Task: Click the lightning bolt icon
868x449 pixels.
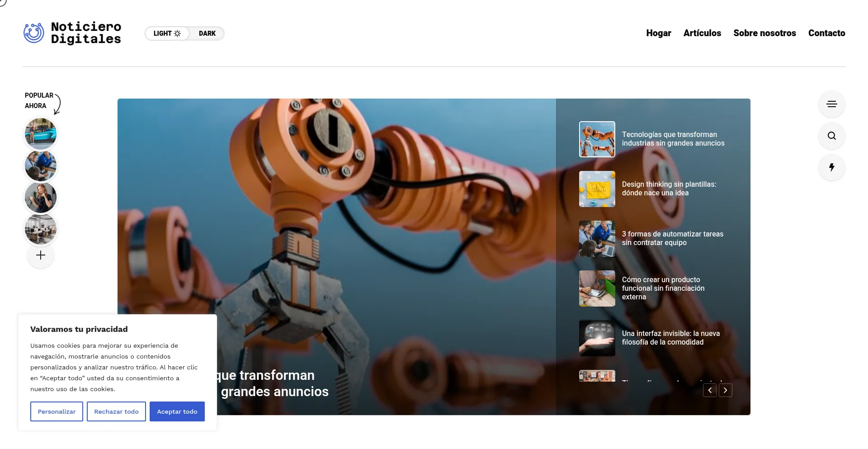Action: [831, 167]
